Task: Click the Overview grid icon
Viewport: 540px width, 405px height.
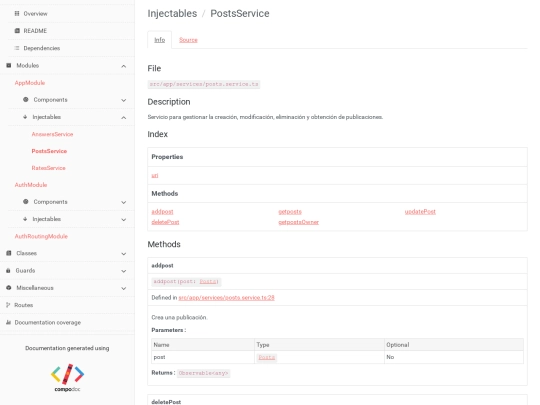Action: click(17, 14)
